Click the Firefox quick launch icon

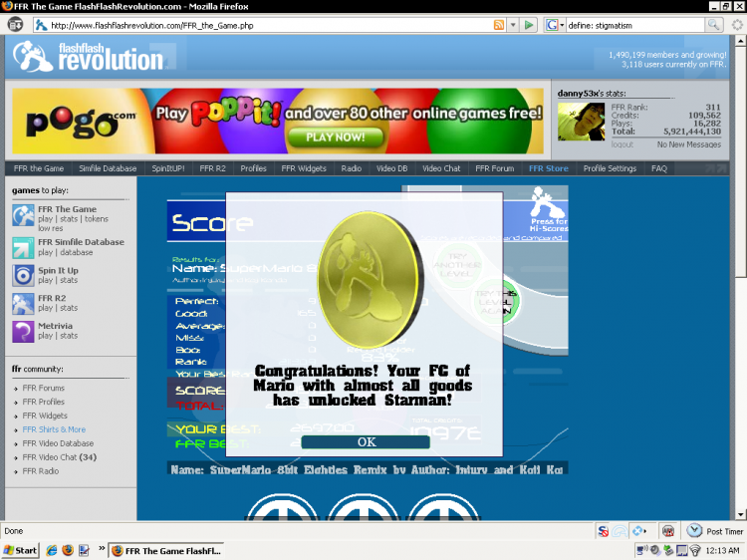click(x=68, y=550)
